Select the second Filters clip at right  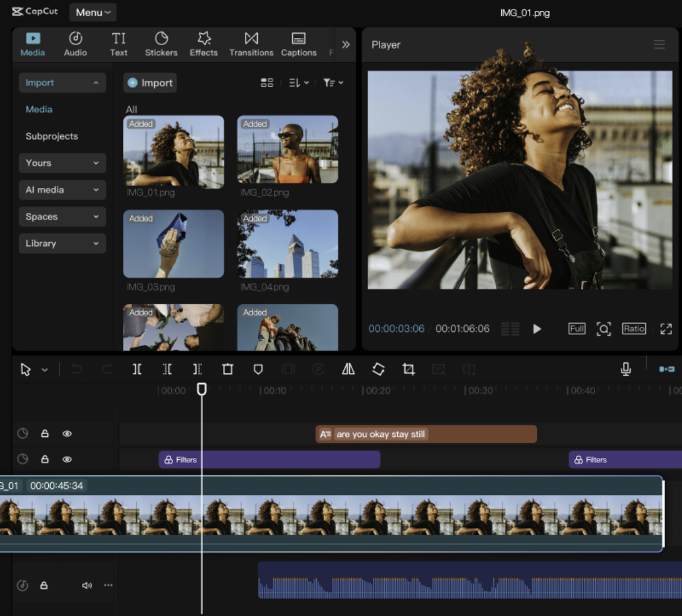click(625, 460)
